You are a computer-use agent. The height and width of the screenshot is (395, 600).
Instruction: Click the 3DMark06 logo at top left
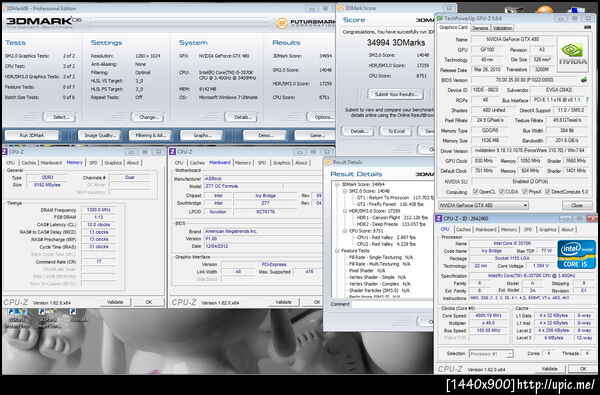(43, 22)
